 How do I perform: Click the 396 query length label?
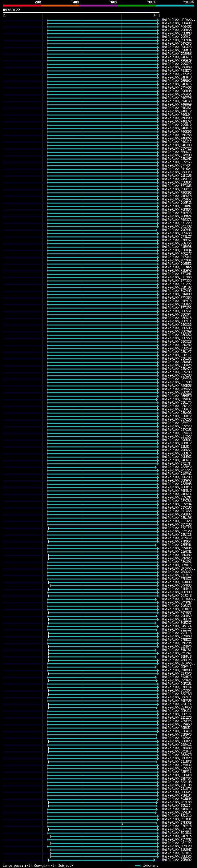click(155, 15)
